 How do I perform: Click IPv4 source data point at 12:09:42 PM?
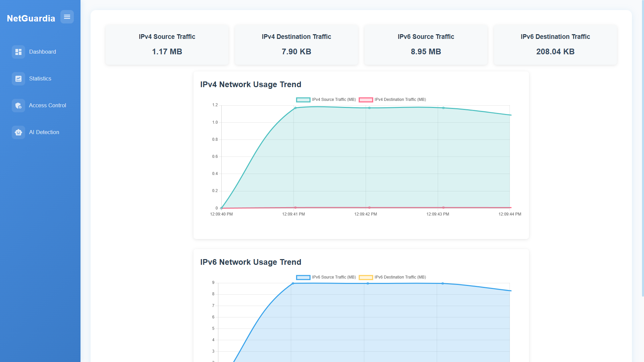click(x=369, y=108)
